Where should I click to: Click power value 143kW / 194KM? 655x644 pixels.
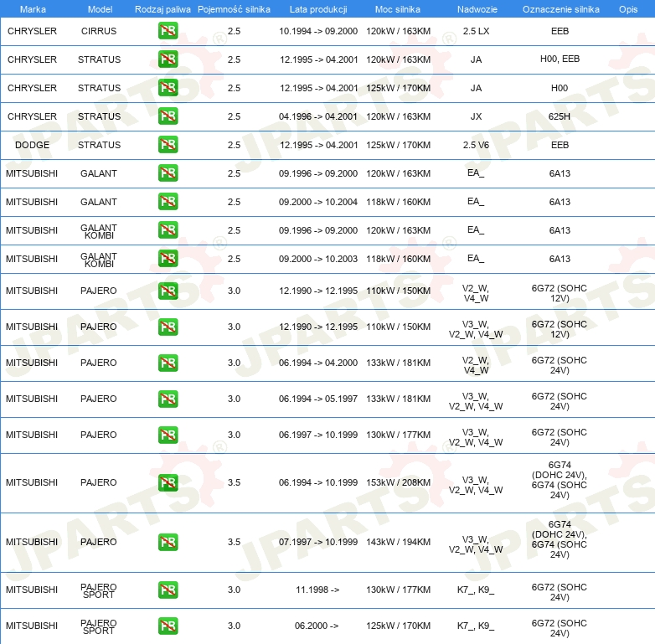coord(398,542)
